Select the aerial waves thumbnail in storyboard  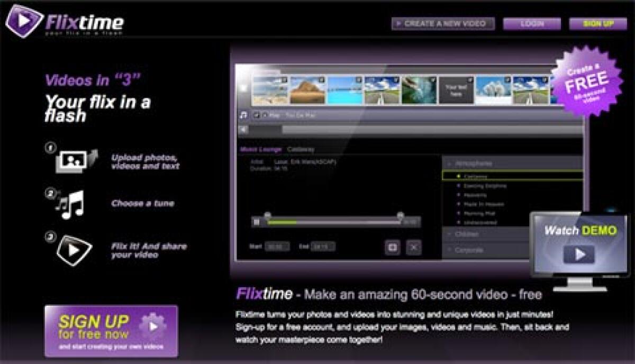419,90
